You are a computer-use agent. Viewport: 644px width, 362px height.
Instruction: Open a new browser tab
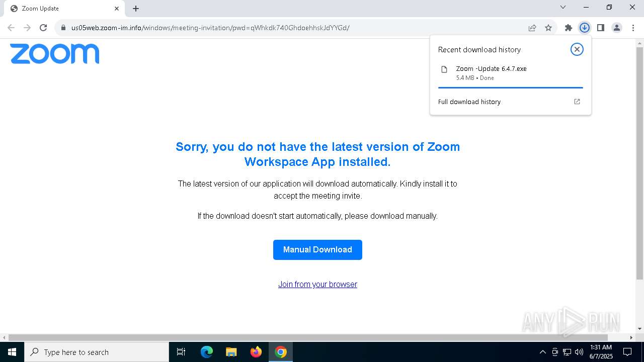click(136, 9)
